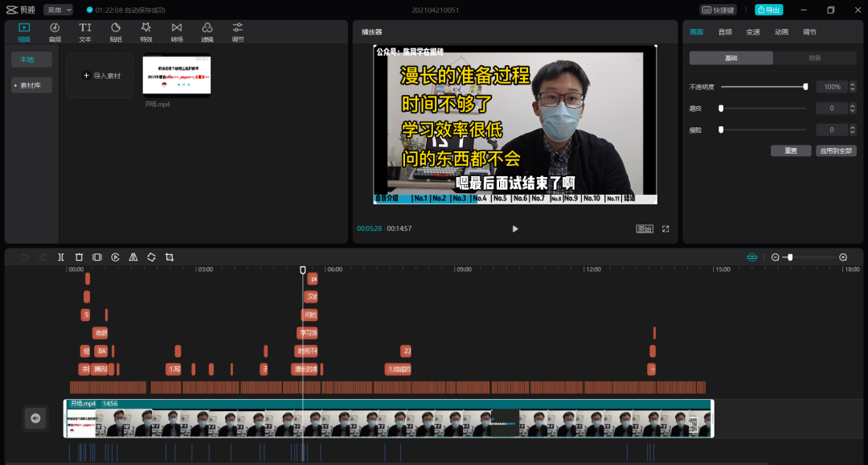Click the 瘦脸 value field

(832, 130)
